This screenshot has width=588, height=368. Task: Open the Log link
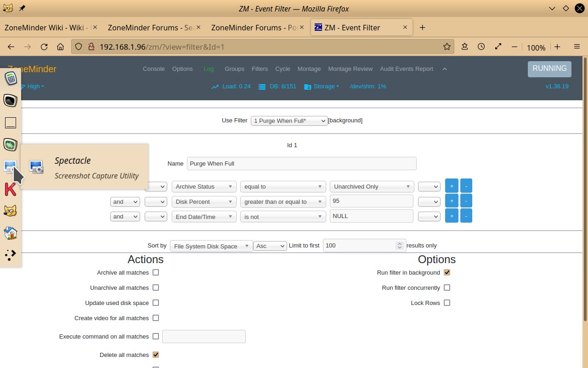point(209,69)
